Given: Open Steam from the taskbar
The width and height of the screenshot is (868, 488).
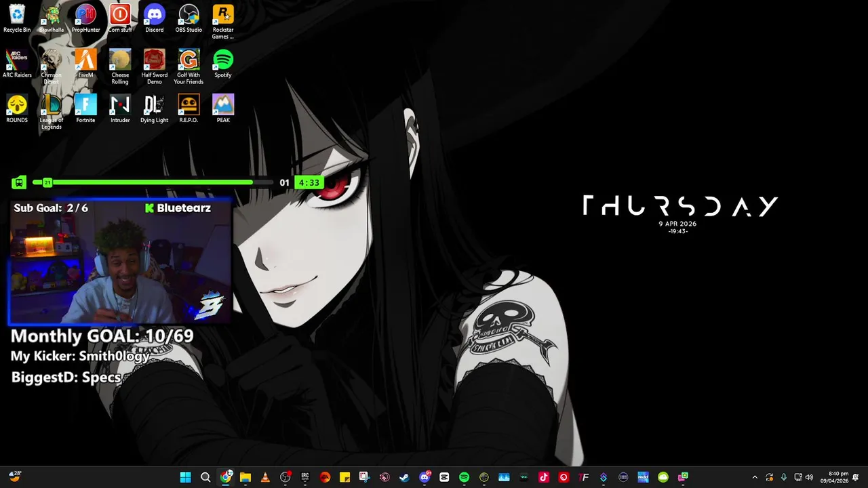Looking at the screenshot, I should point(404,477).
